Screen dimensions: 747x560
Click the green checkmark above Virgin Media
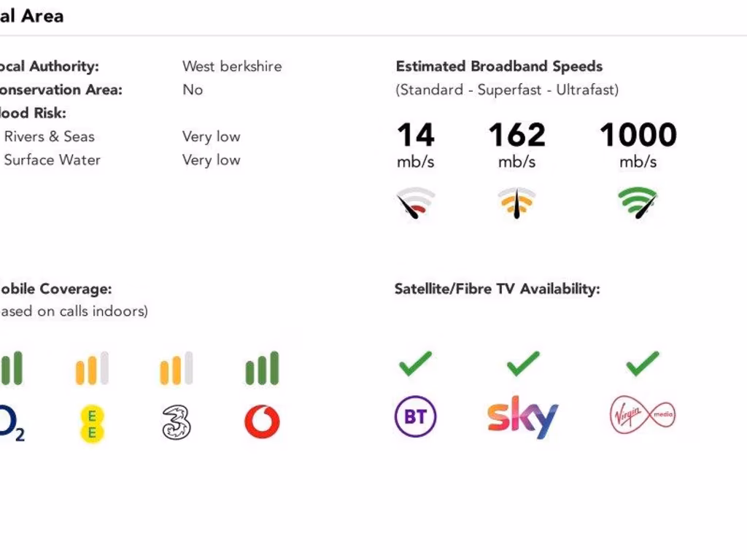click(x=642, y=363)
